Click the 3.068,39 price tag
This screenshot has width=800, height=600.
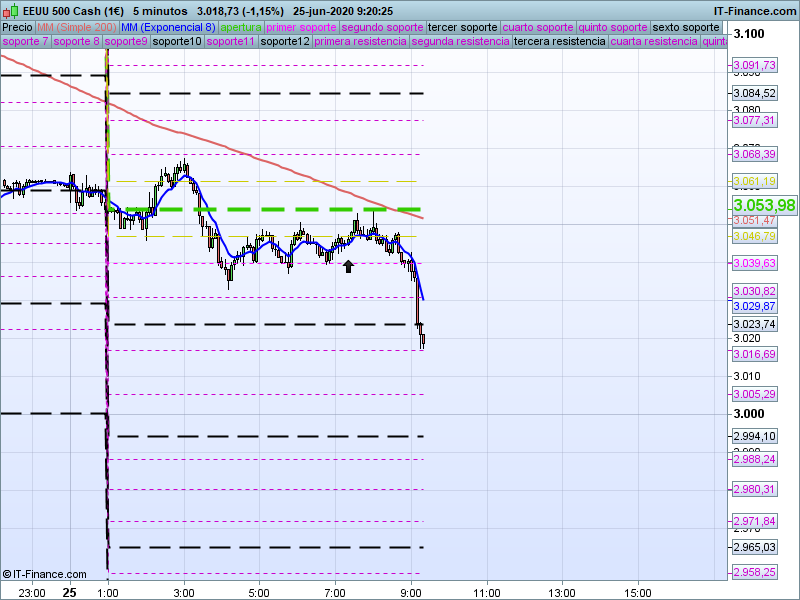[x=755, y=154]
